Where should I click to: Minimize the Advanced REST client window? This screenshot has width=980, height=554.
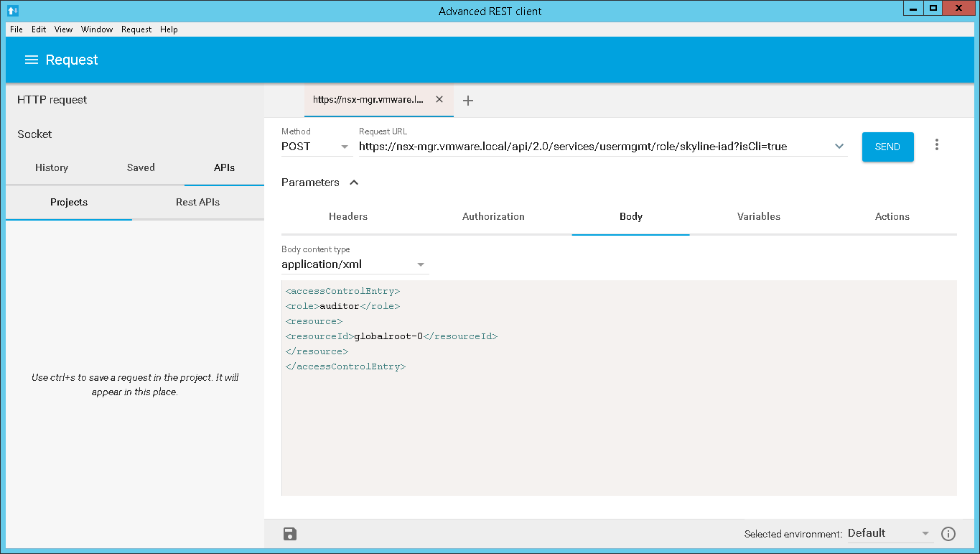tap(914, 9)
